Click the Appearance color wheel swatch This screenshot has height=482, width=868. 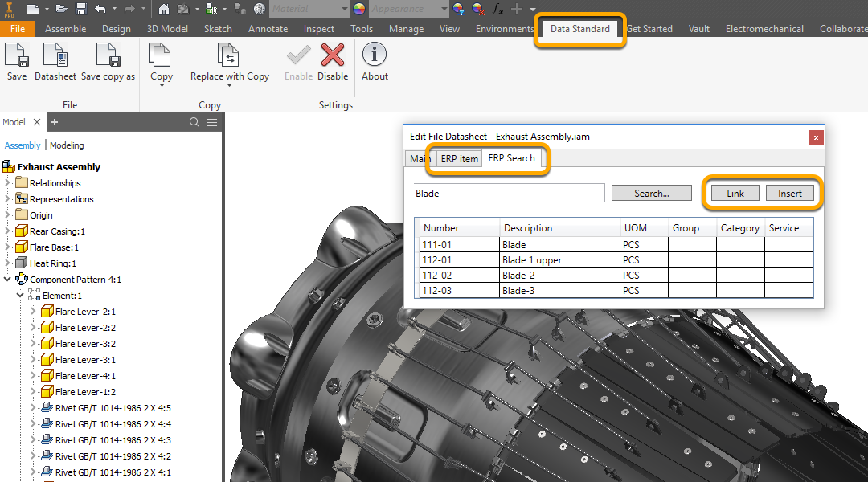pyautogui.click(x=358, y=9)
